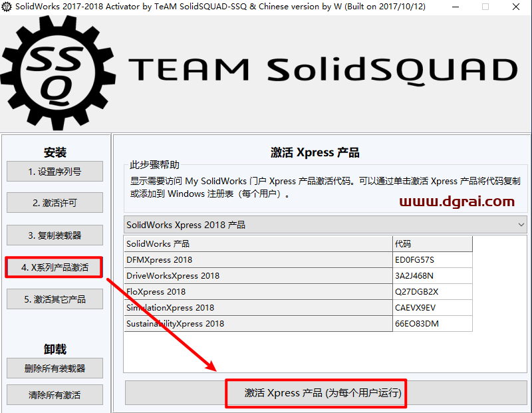Click the code ED0FG57S cell
The height and width of the screenshot is (413, 532).
point(432,260)
